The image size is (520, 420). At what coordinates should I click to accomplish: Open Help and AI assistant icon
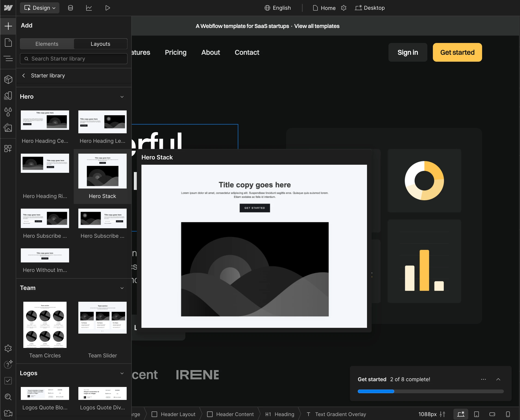pyautogui.click(x=8, y=364)
